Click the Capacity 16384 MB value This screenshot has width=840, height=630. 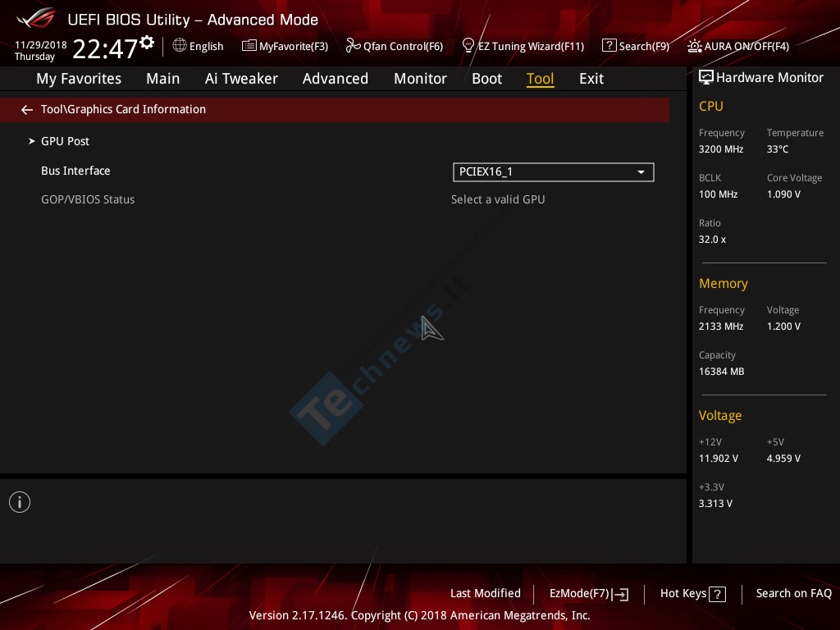coord(722,372)
